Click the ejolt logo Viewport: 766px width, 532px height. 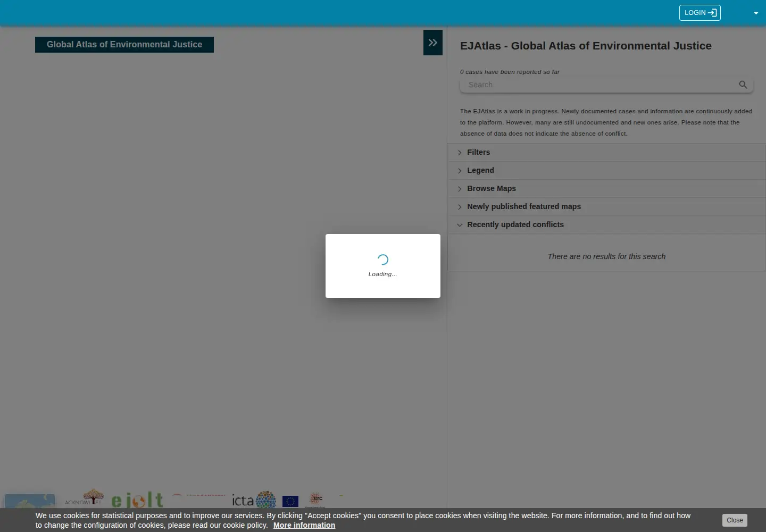(x=137, y=500)
